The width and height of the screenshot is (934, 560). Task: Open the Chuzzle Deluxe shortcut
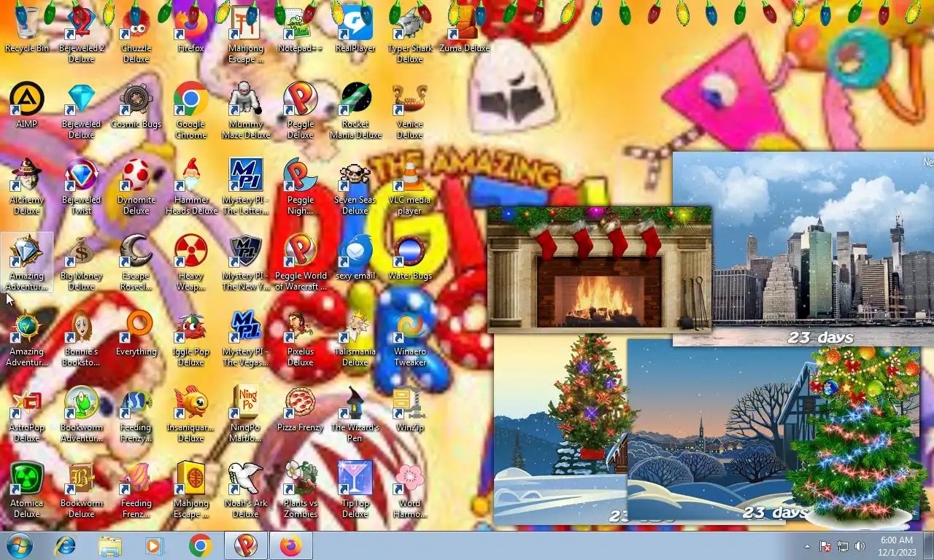click(136, 34)
